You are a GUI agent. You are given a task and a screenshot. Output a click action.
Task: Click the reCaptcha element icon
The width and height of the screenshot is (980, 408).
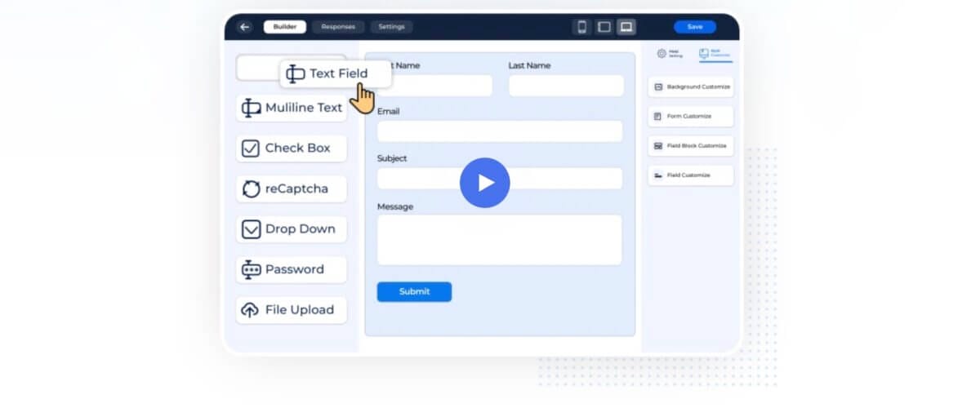tap(251, 188)
